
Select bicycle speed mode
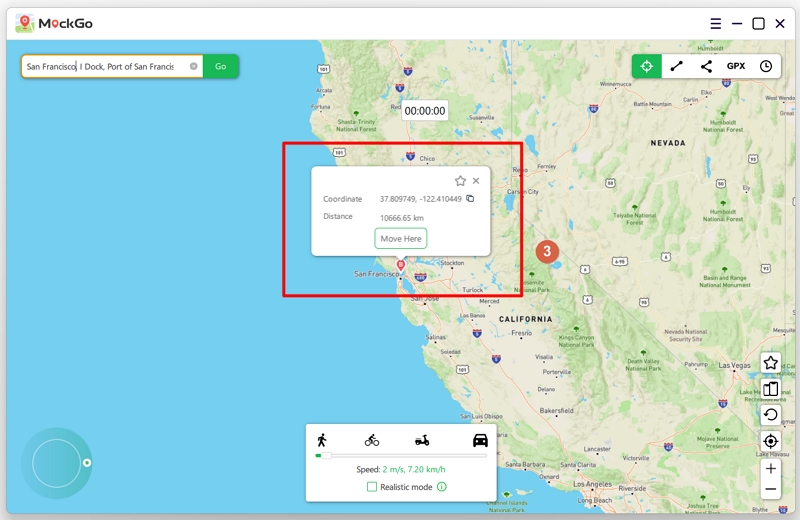[372, 440]
